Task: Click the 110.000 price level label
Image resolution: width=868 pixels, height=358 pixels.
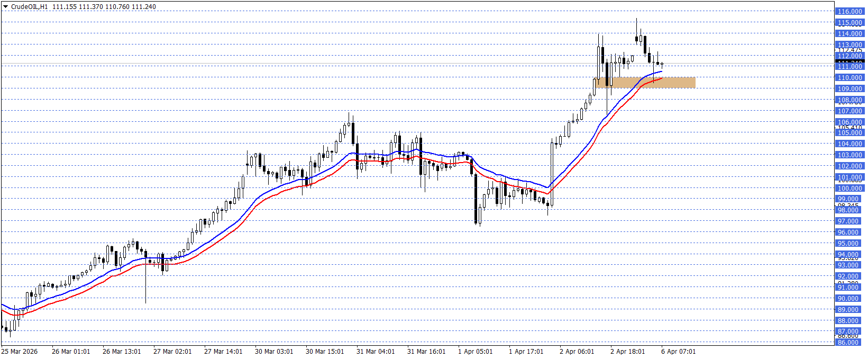Action: (849, 78)
